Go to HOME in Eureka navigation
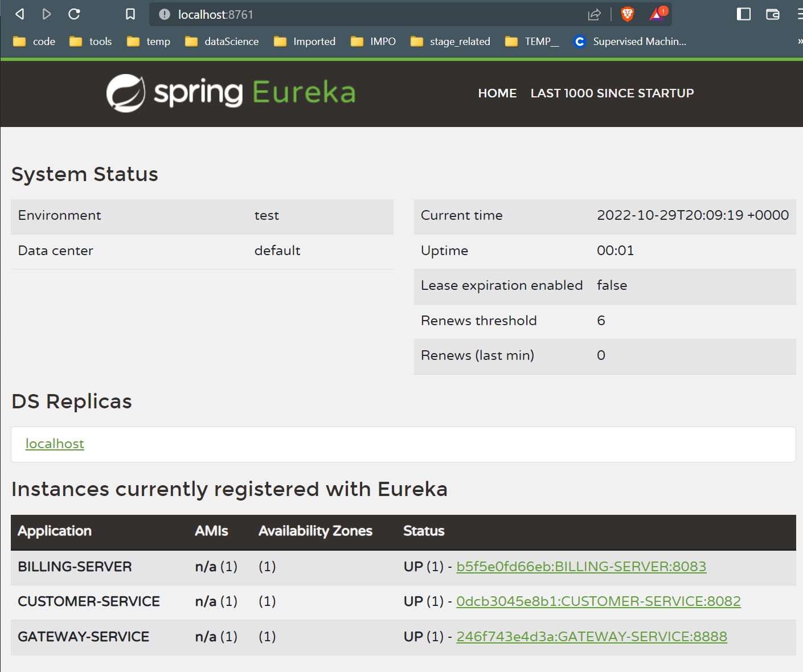The width and height of the screenshot is (803, 672). coord(497,93)
